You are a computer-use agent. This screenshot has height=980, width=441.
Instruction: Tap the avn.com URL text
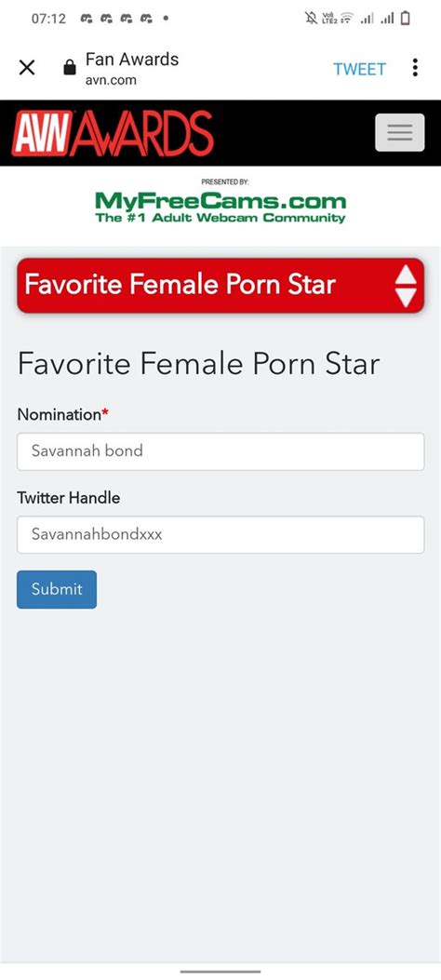pyautogui.click(x=111, y=80)
